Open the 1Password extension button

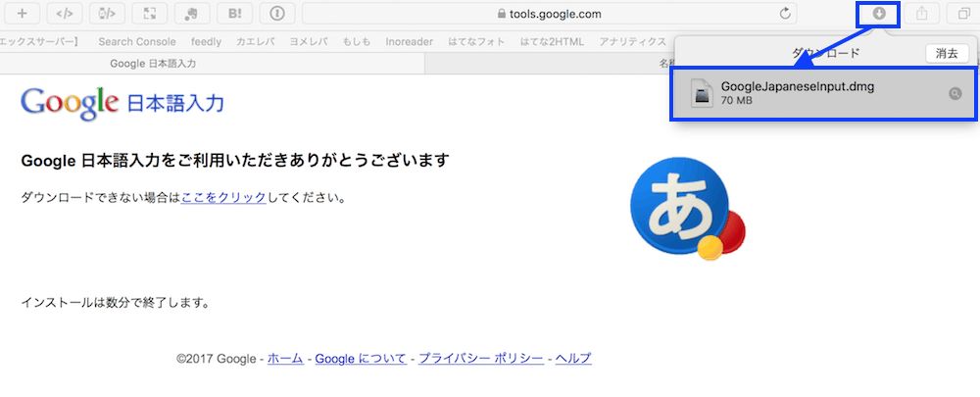[x=277, y=13]
